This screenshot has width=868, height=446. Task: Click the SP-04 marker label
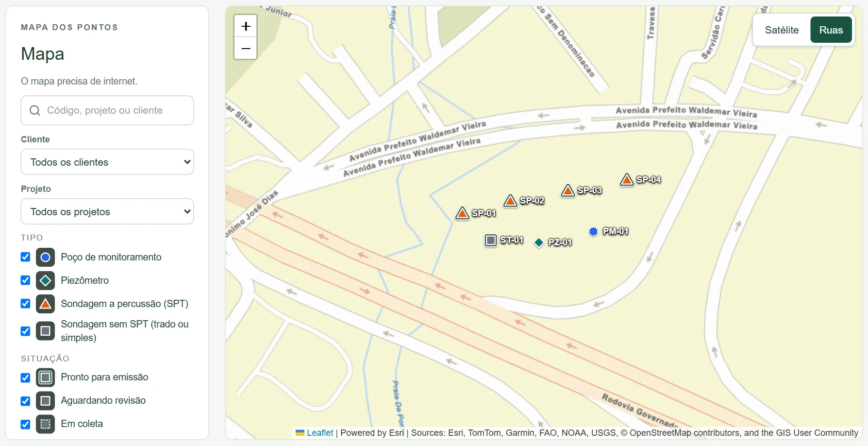tap(649, 180)
